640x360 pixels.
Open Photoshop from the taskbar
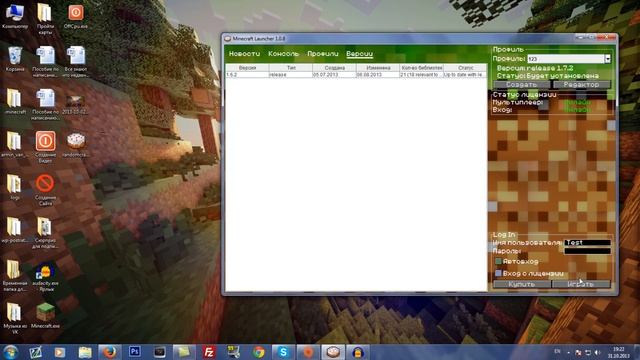click(134, 352)
